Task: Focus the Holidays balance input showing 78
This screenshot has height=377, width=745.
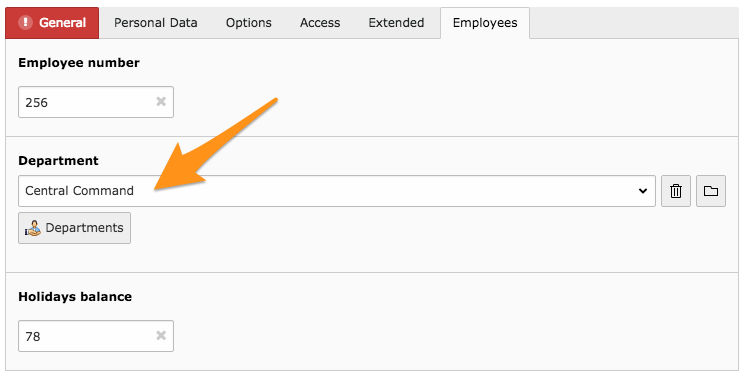Action: pos(96,336)
